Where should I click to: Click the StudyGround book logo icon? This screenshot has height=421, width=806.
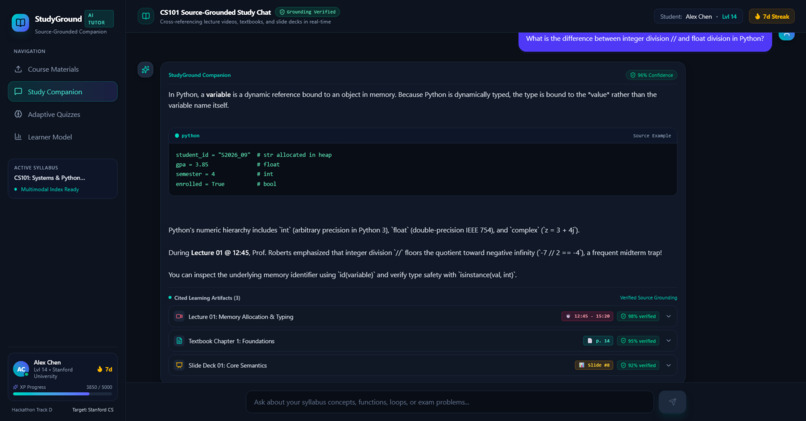(20, 23)
